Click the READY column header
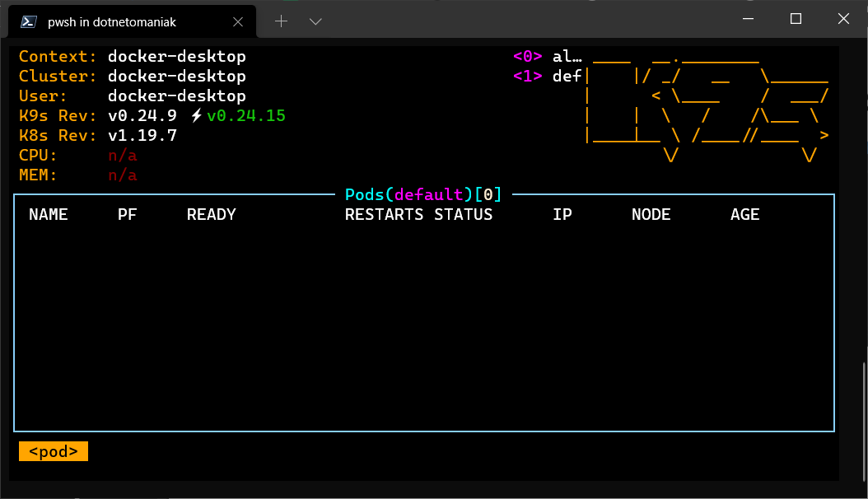Viewport: 868px width, 499px height. 212,215
